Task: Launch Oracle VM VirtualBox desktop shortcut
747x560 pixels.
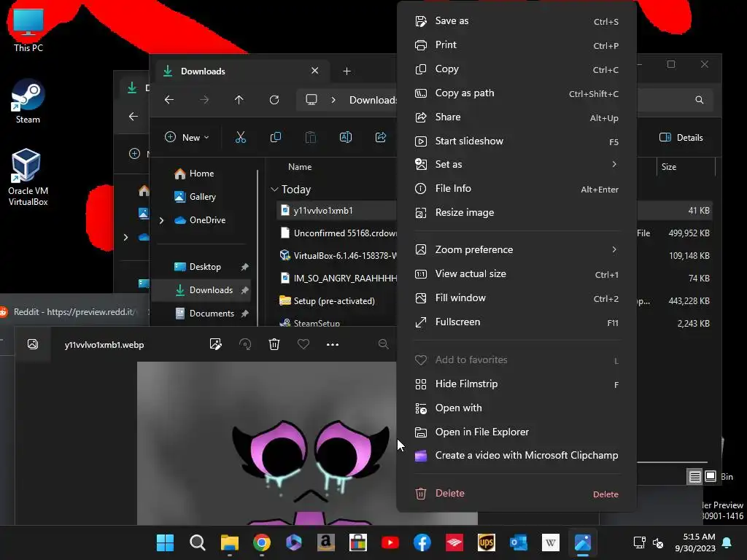Action: point(28,177)
